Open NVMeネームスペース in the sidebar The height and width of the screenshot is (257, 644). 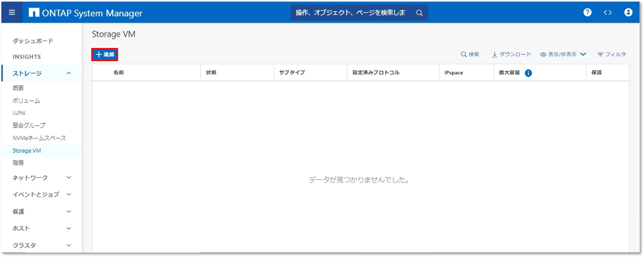39,138
